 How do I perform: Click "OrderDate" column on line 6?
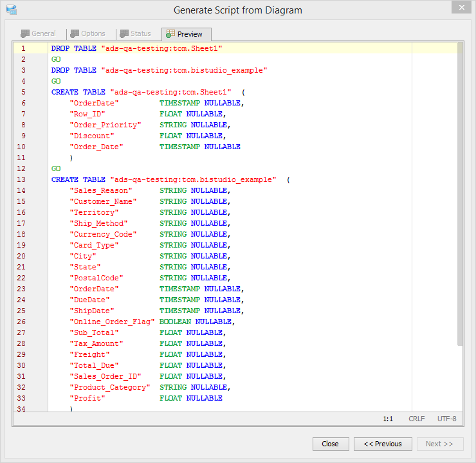pos(94,103)
